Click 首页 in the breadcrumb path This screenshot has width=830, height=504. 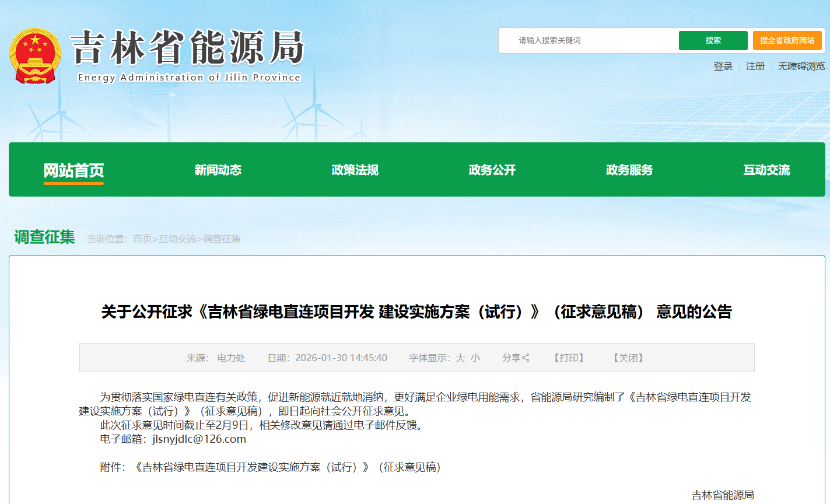coord(142,239)
